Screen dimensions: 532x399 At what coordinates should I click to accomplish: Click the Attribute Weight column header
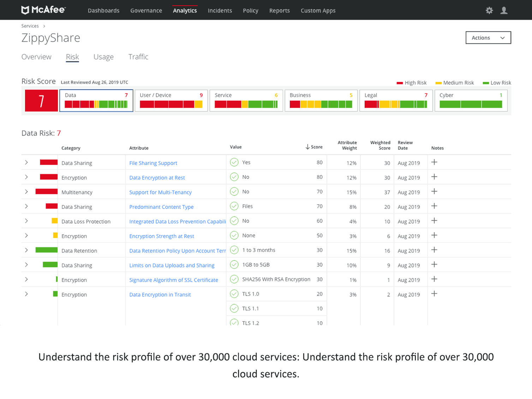(x=347, y=145)
